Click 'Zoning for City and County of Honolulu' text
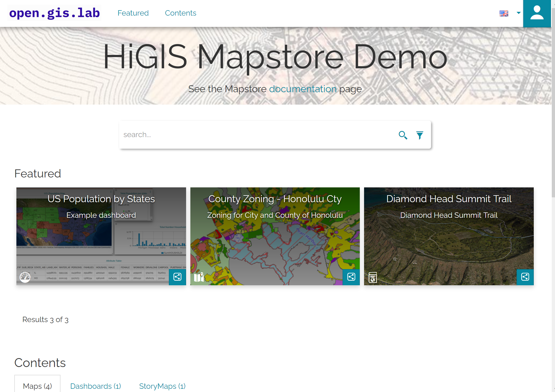Screen dimensions: 555x392 tap(275, 215)
